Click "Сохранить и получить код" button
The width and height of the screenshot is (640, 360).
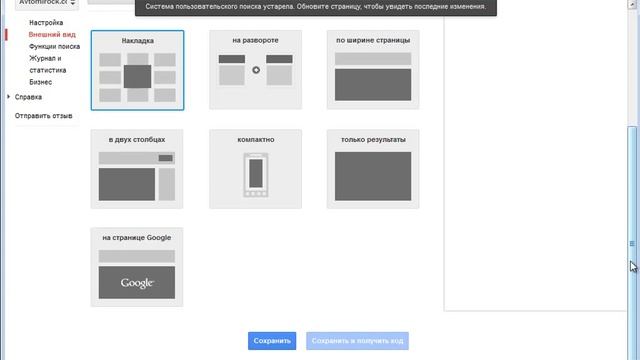[357, 341]
